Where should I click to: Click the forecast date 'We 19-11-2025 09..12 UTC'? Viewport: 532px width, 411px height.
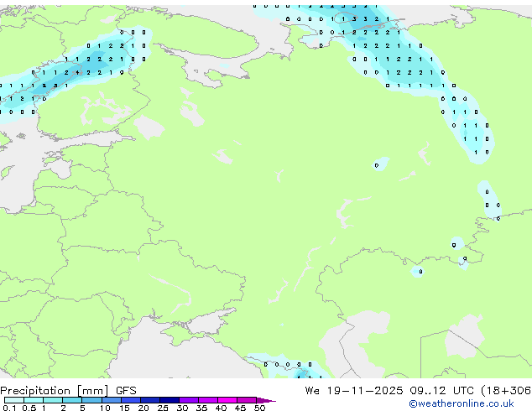coord(389,391)
